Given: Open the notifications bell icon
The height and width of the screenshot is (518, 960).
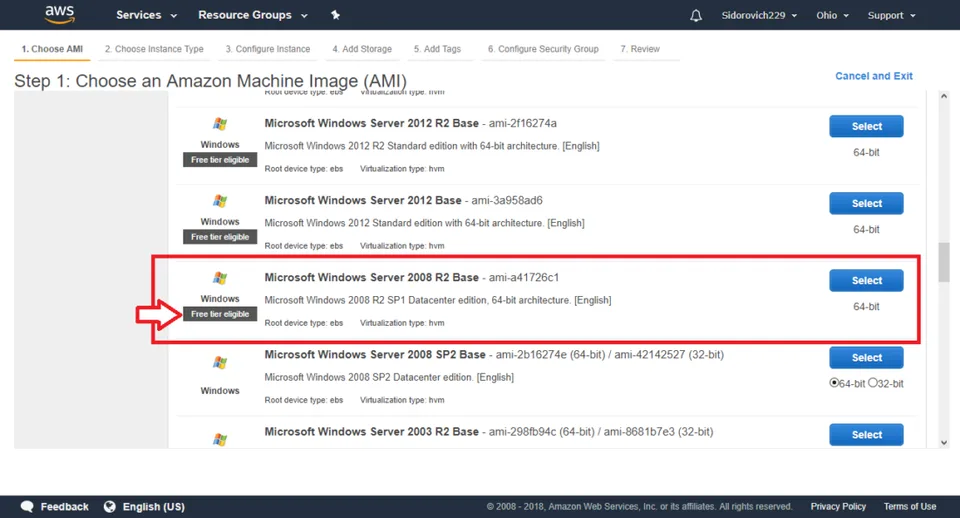Looking at the screenshot, I should click(696, 15).
